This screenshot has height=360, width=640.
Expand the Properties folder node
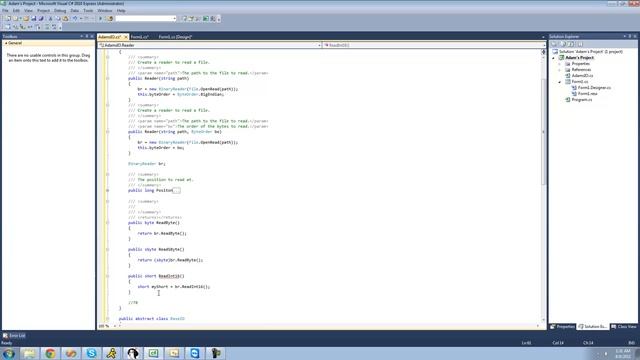click(560, 64)
